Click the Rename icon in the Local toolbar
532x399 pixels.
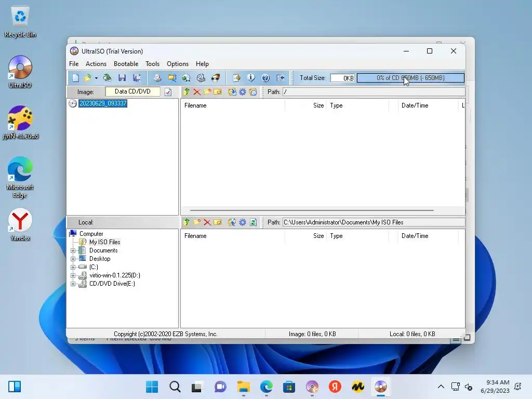click(218, 222)
